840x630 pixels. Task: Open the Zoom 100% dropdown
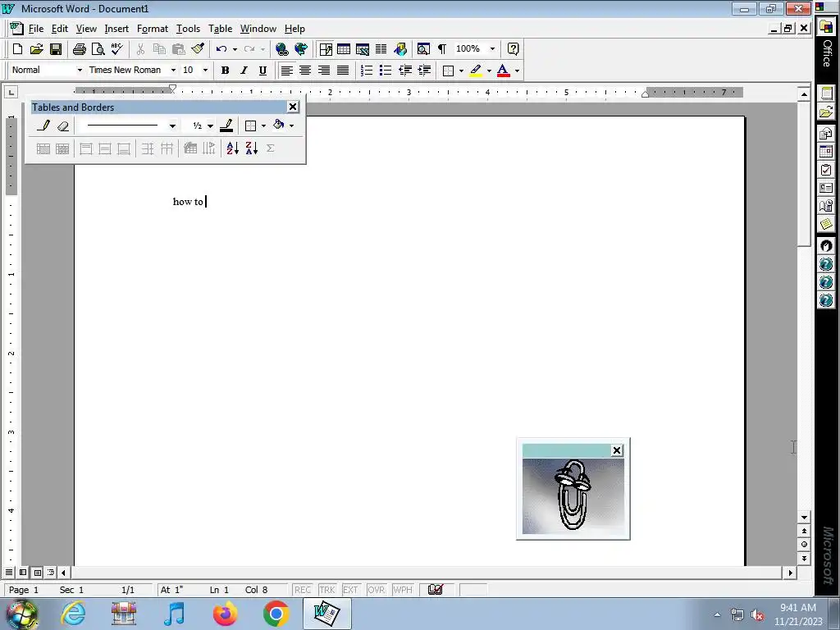pos(492,49)
